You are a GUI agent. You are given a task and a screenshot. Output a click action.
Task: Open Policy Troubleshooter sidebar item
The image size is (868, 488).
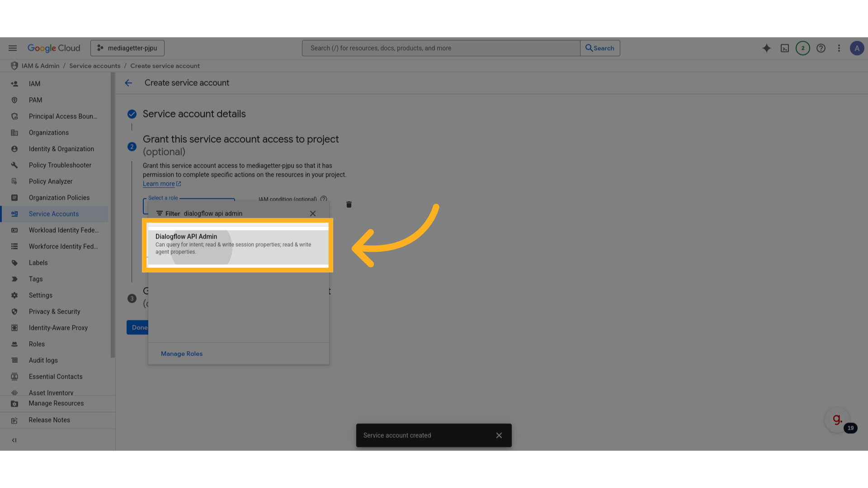54,165
